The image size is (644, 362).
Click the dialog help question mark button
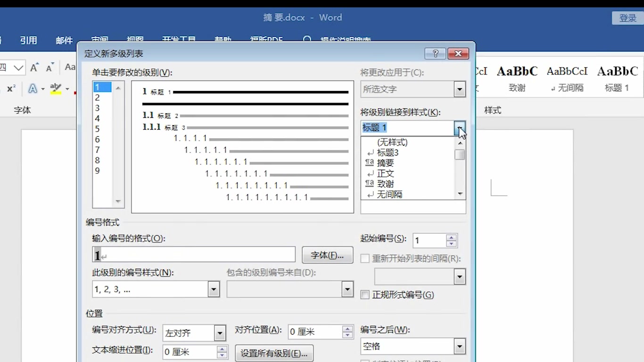(435, 53)
